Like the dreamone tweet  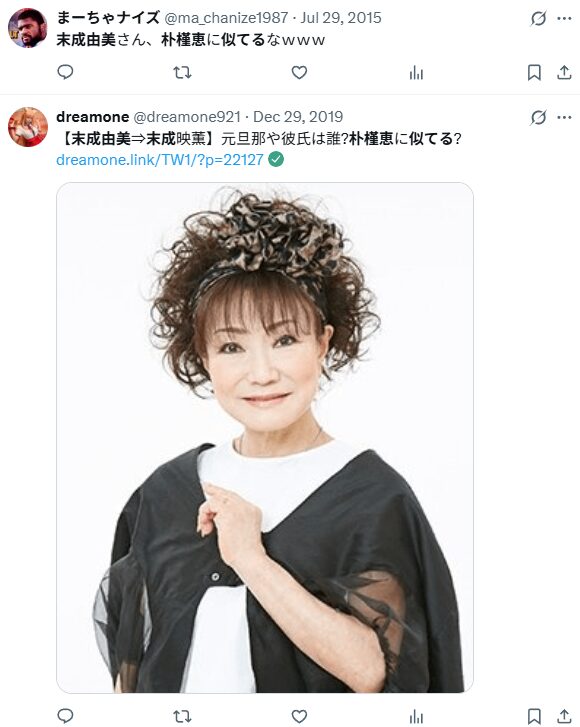coord(299,716)
